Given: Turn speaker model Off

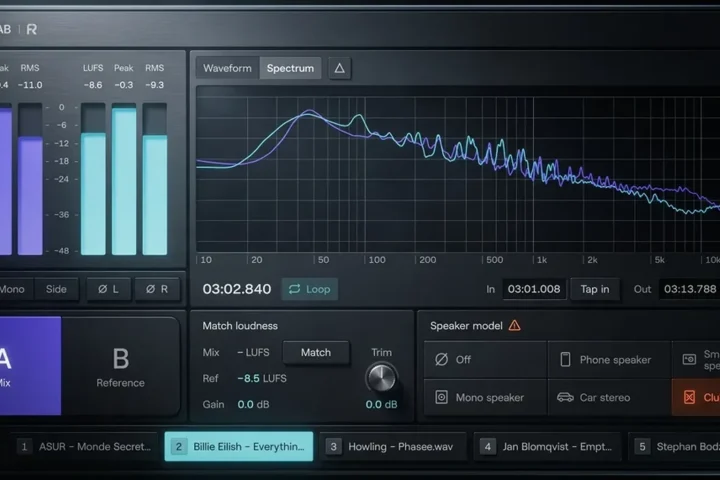Looking at the screenshot, I should pyautogui.click(x=485, y=359).
